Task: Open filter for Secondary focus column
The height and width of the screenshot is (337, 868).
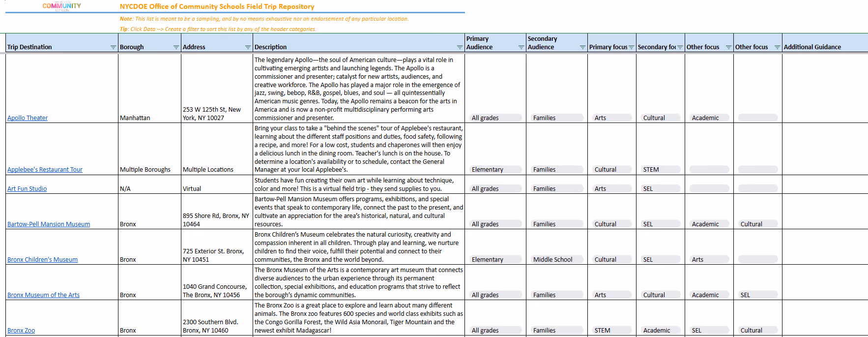Action: point(680,47)
